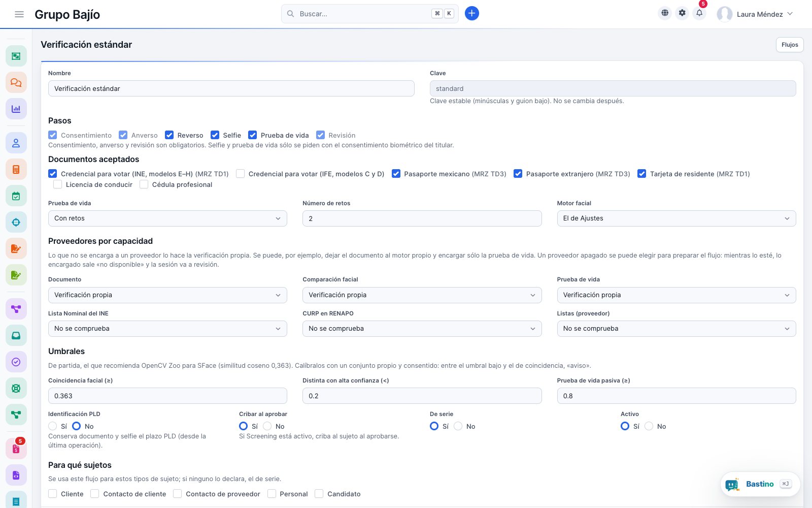Open the Listas (proveedor) dropdown

pyautogui.click(x=676, y=329)
